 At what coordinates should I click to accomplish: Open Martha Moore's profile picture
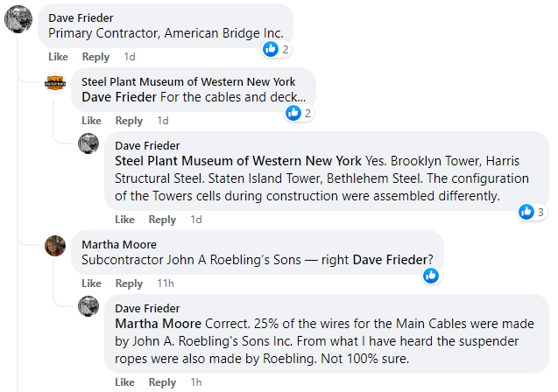tap(55, 246)
